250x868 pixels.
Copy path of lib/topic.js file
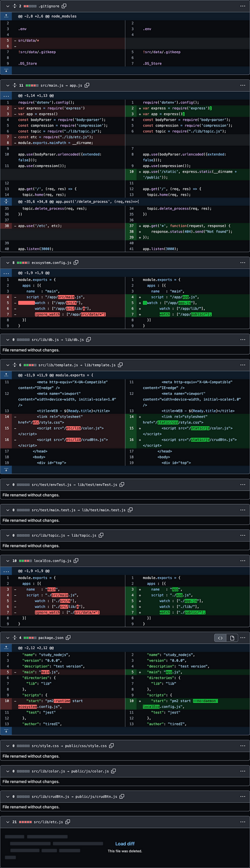click(x=101, y=535)
